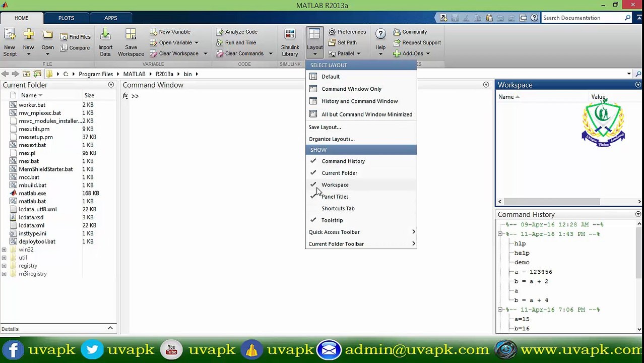This screenshot has width=644, height=363.
Task: Open Quick Access Toolbar submenu
Action: (361, 232)
